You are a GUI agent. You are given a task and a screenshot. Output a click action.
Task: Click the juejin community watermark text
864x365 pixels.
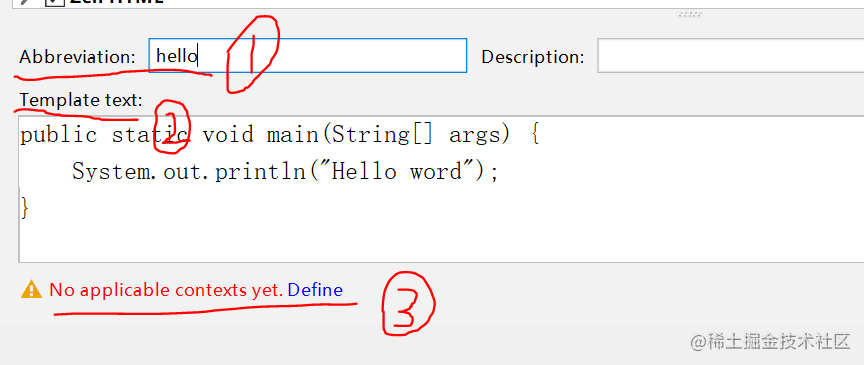click(770, 342)
